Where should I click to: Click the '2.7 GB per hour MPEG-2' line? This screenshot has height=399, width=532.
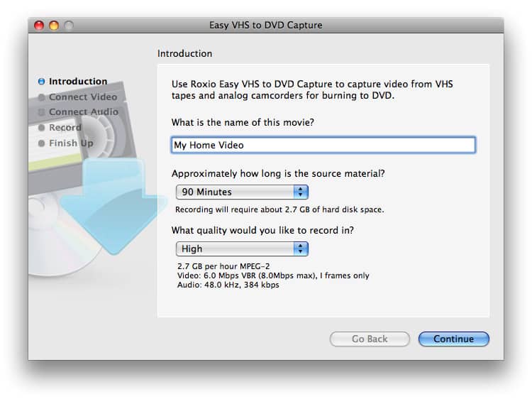tap(223, 266)
